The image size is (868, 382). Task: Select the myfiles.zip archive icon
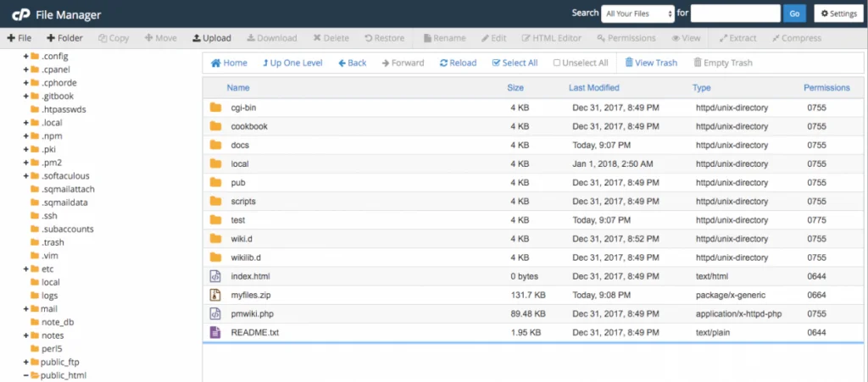(215, 295)
